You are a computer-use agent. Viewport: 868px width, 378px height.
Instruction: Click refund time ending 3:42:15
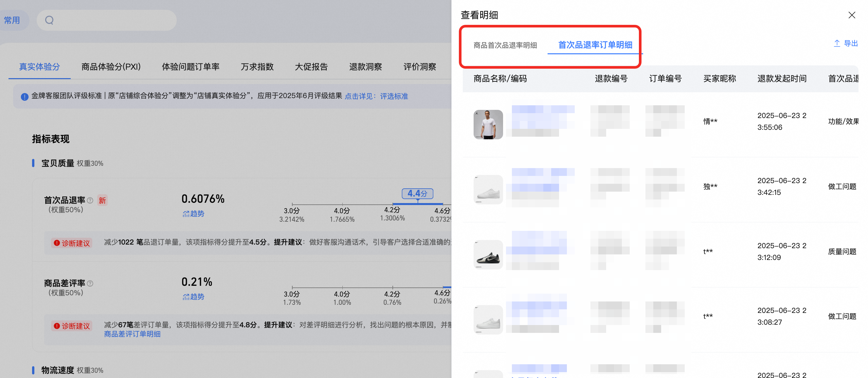pyautogui.click(x=782, y=186)
